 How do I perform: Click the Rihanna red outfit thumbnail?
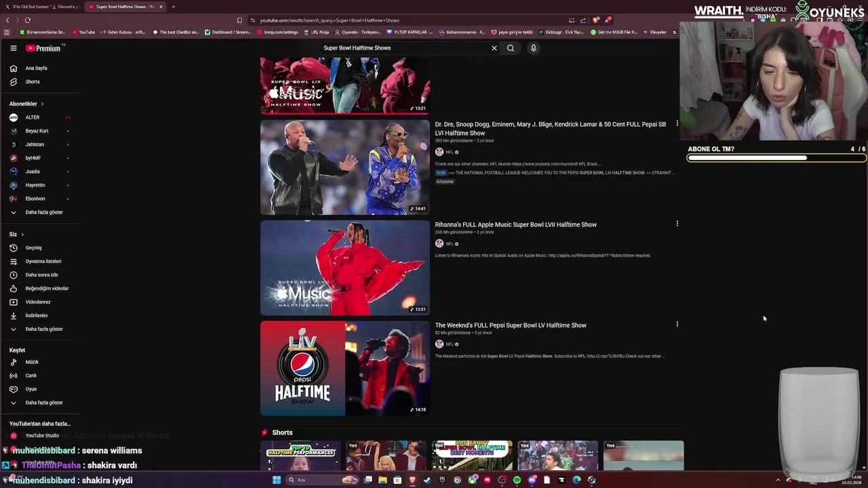[345, 268]
